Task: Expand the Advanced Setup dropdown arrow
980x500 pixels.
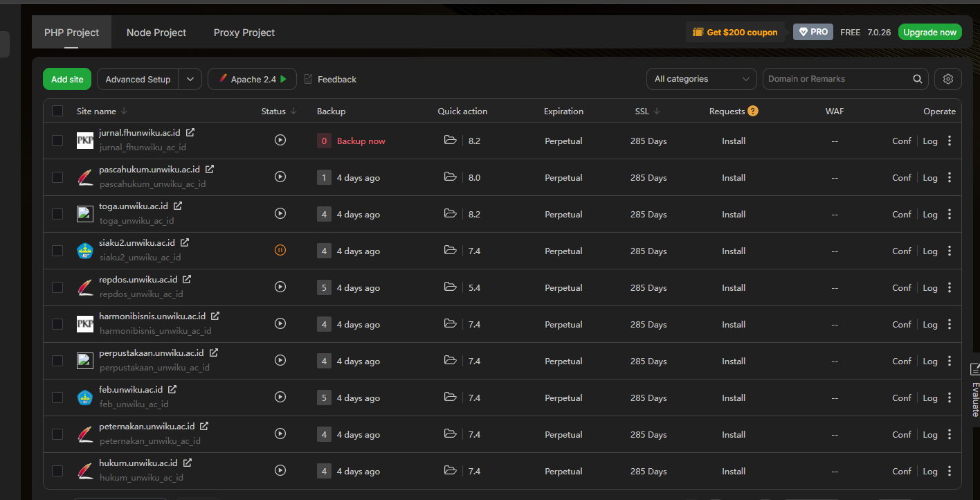Action: pyautogui.click(x=190, y=79)
